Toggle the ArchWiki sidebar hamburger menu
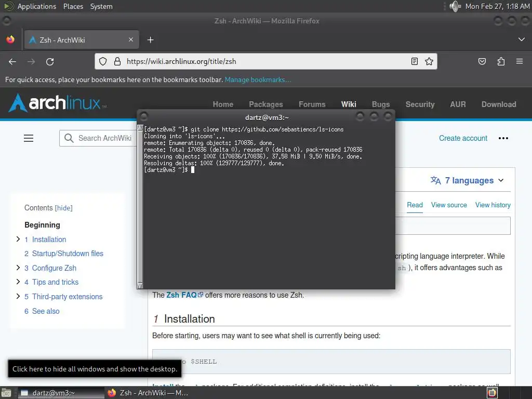Screen dimensions: 532x399 tap(29, 138)
